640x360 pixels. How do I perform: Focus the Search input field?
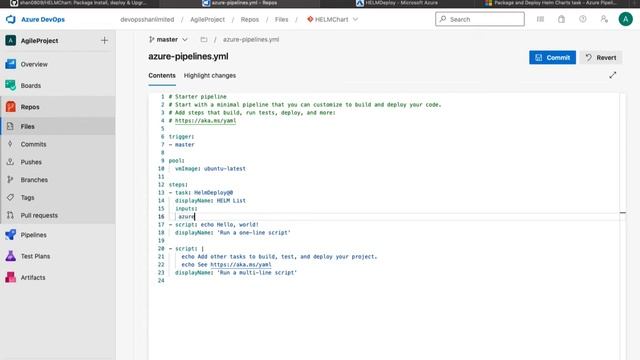[x=480, y=19]
